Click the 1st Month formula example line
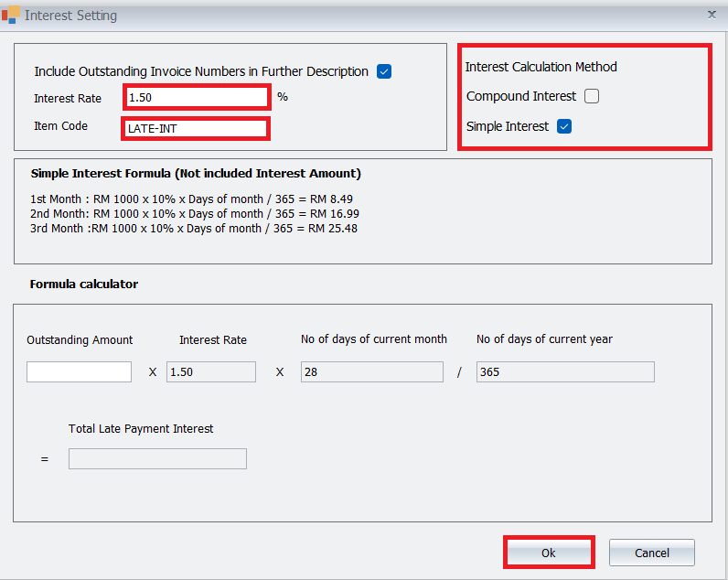The width and height of the screenshot is (728, 580). [x=191, y=199]
